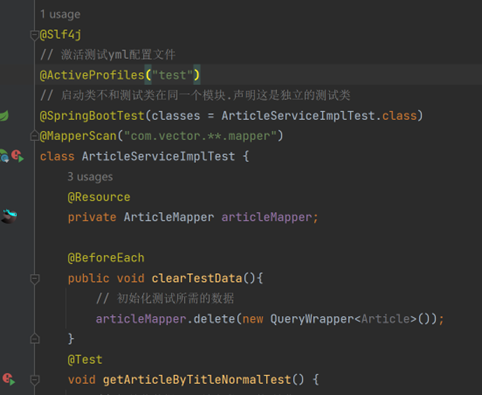Click the 'classes' attribute in @SpringBootTest

(x=176, y=116)
